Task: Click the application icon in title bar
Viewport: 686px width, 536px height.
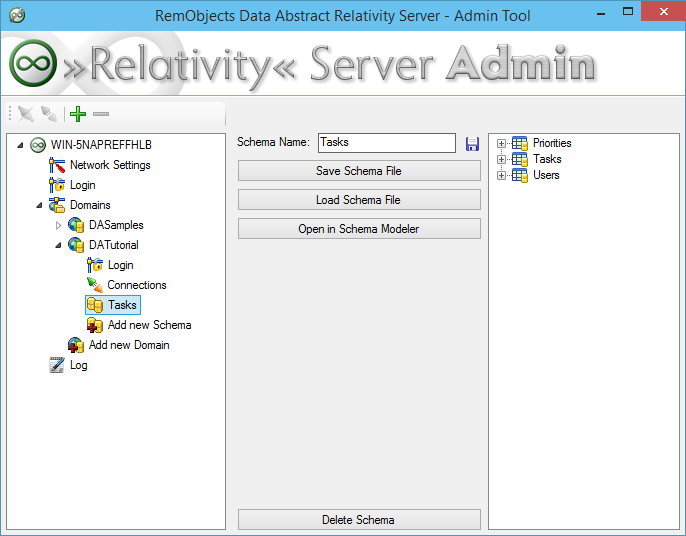Action: 17,15
